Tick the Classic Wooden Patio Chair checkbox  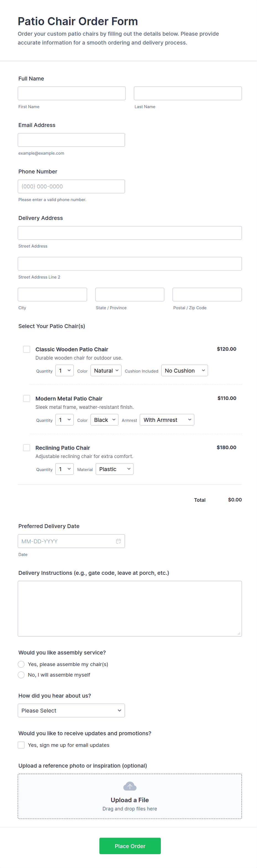click(27, 349)
